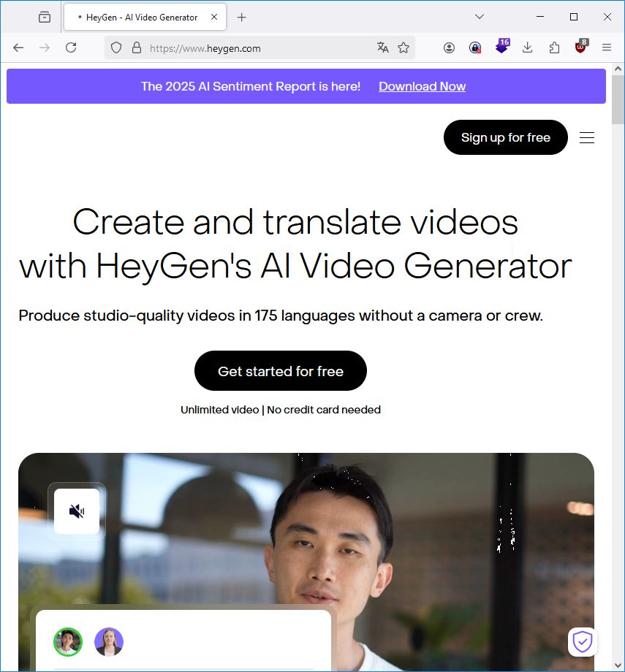The width and height of the screenshot is (625, 672).
Task: Open a new tab with the plus button
Action: click(x=241, y=17)
